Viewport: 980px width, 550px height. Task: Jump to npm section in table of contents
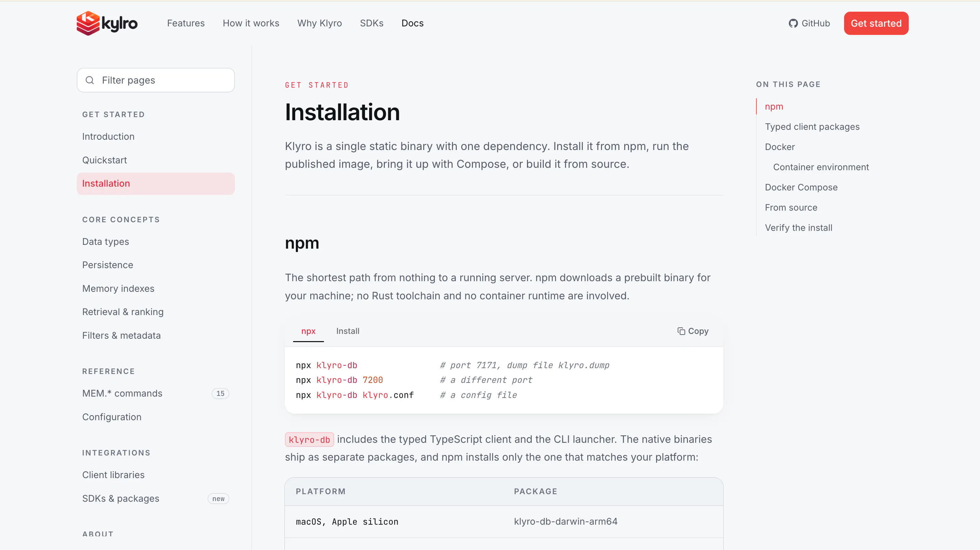point(774,107)
